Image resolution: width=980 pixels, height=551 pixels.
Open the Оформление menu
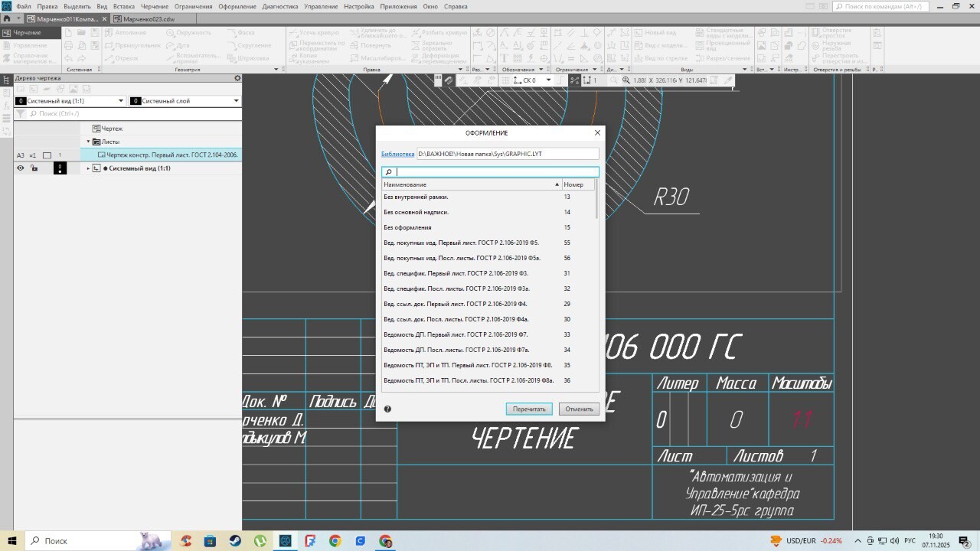tap(237, 6)
